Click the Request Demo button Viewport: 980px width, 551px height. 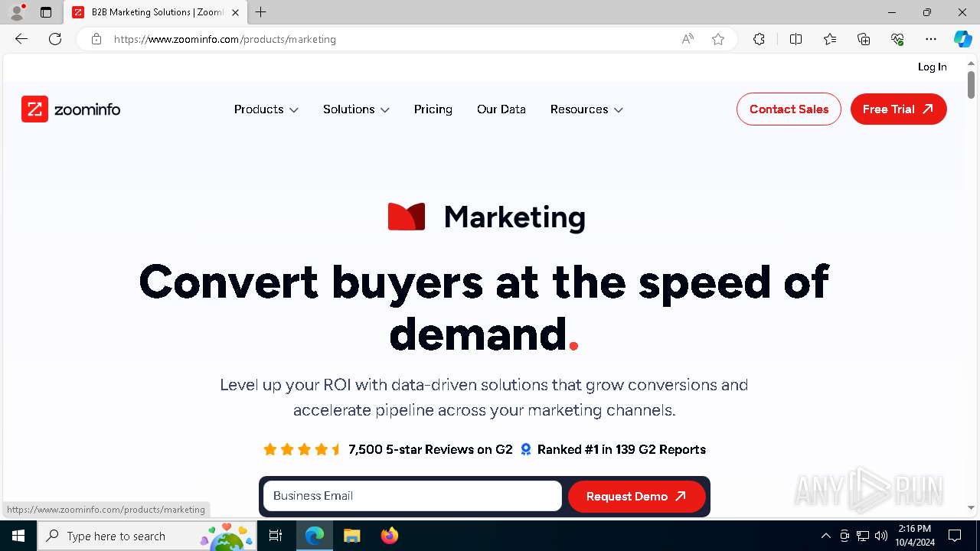click(x=636, y=496)
